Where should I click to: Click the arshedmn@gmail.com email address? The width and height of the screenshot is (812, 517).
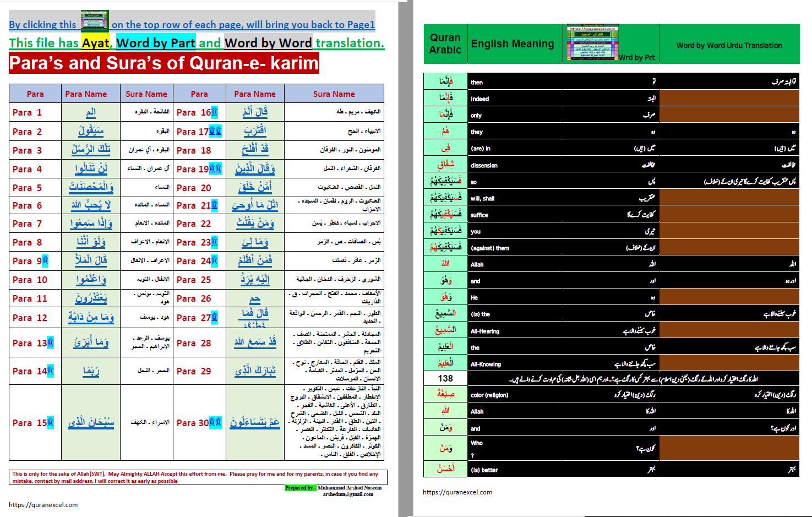348,494
